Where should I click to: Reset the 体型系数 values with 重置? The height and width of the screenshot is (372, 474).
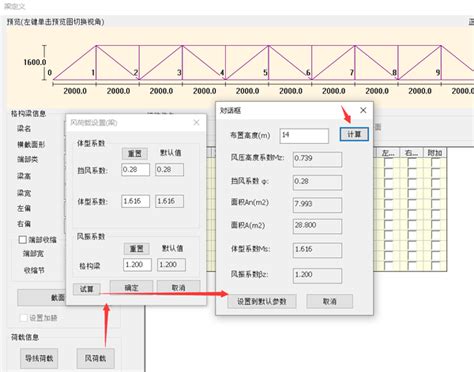[x=135, y=154]
